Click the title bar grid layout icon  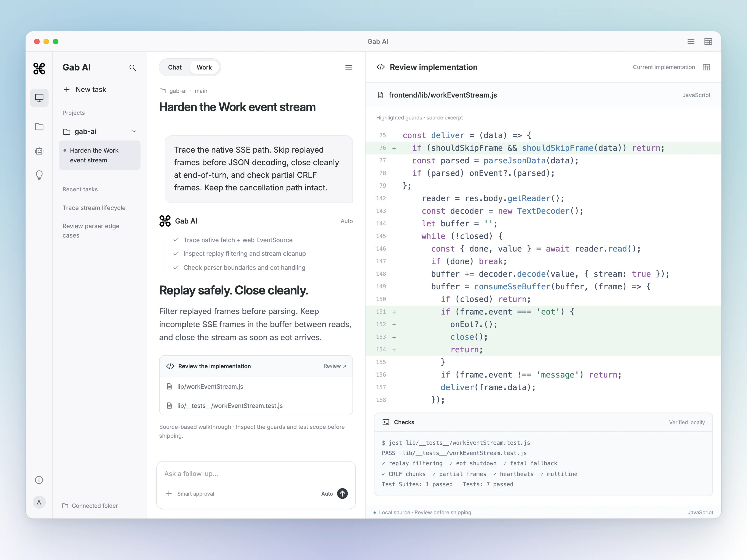(708, 42)
